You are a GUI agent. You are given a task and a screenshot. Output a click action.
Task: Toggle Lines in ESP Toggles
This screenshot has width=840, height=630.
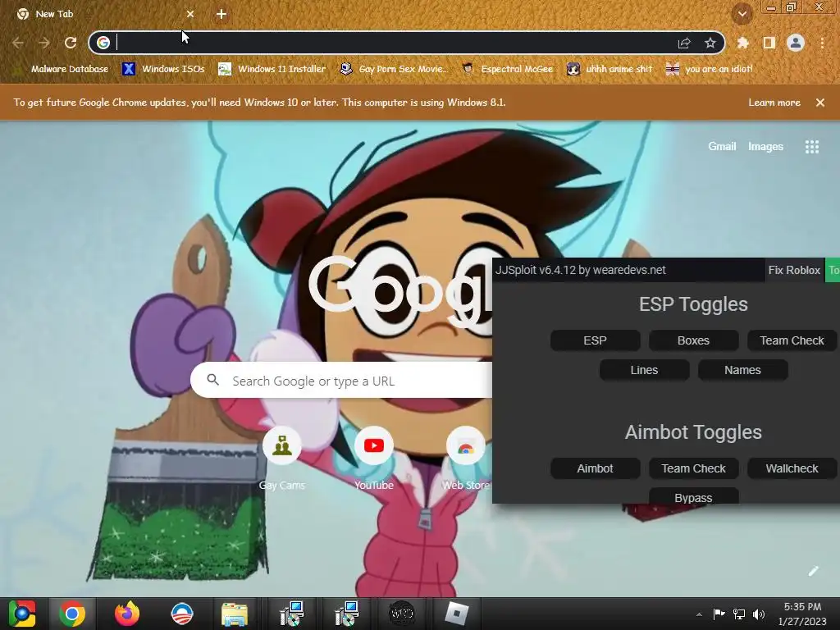(644, 370)
